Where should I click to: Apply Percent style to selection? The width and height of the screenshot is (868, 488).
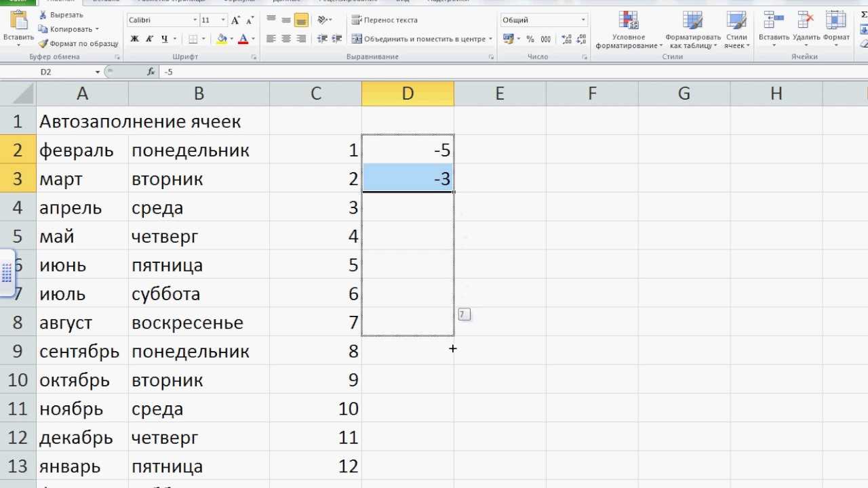pos(530,39)
